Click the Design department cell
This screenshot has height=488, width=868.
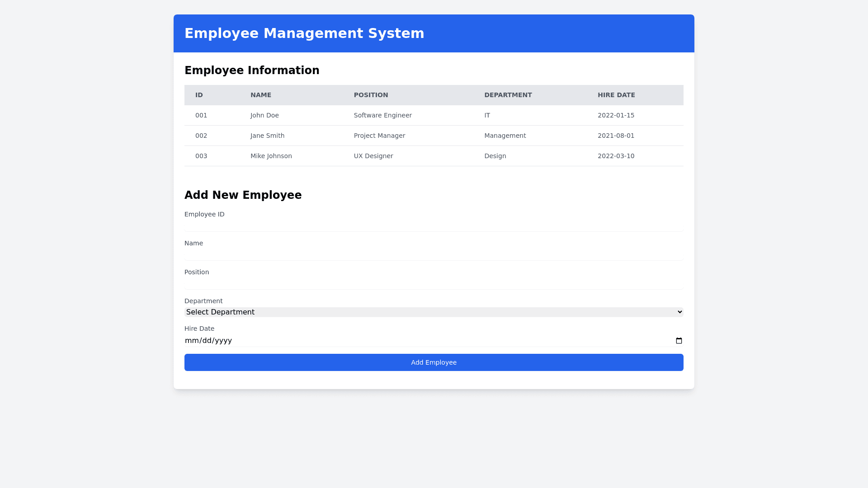point(495,156)
